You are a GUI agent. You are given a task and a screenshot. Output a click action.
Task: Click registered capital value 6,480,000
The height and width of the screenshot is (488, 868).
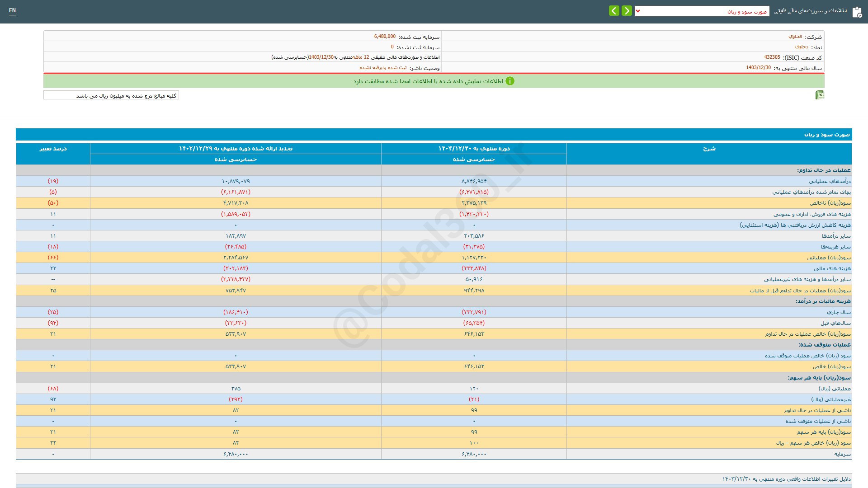pos(385,37)
